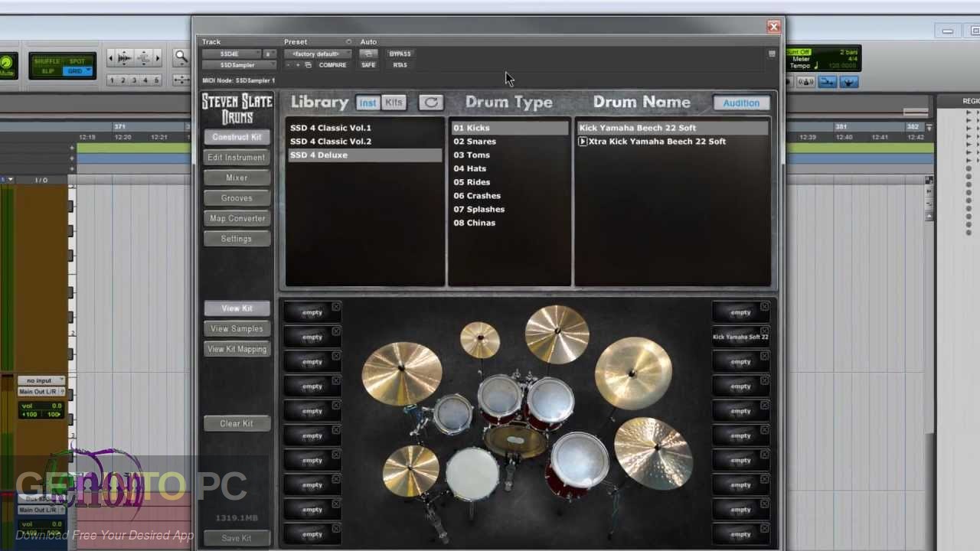The height and width of the screenshot is (551, 980).
Task: Enable Slip edit mode
Action: [47, 71]
